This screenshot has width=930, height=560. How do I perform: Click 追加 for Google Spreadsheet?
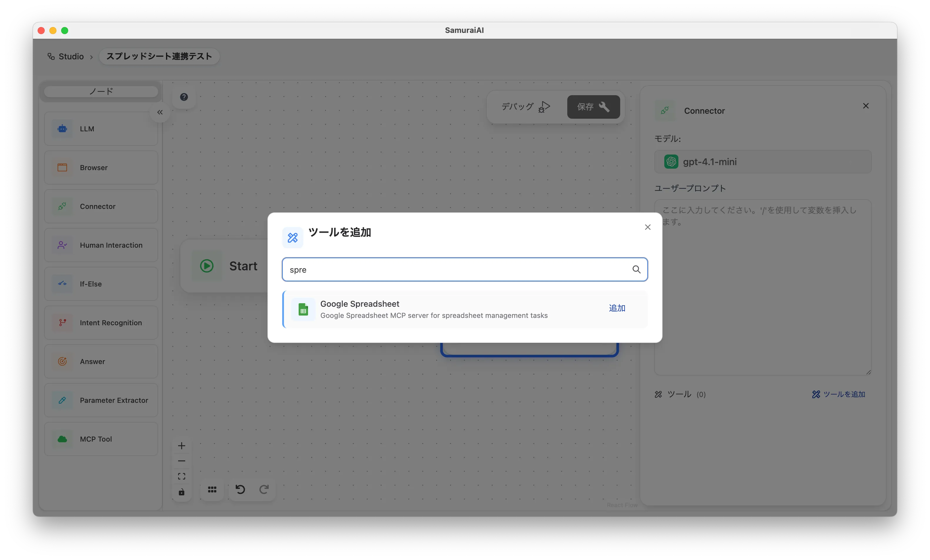(x=617, y=308)
